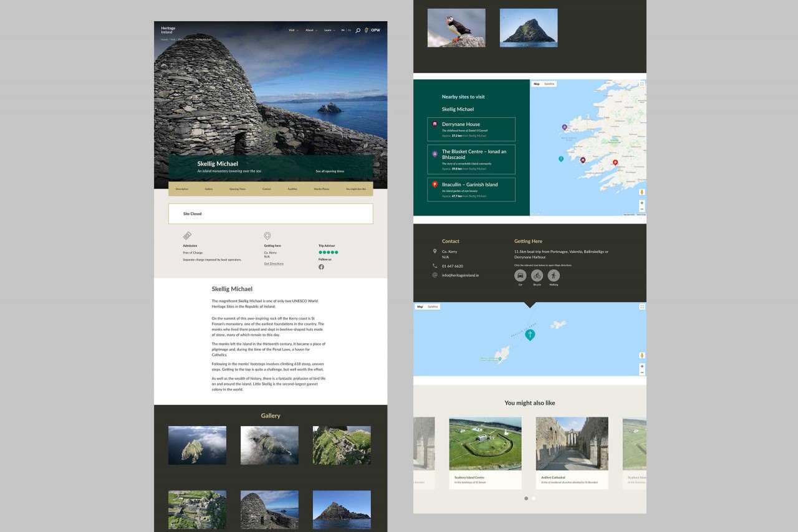The width and height of the screenshot is (798, 532).
Task: Open the Scattery Island Centre card
Action: tap(485, 453)
